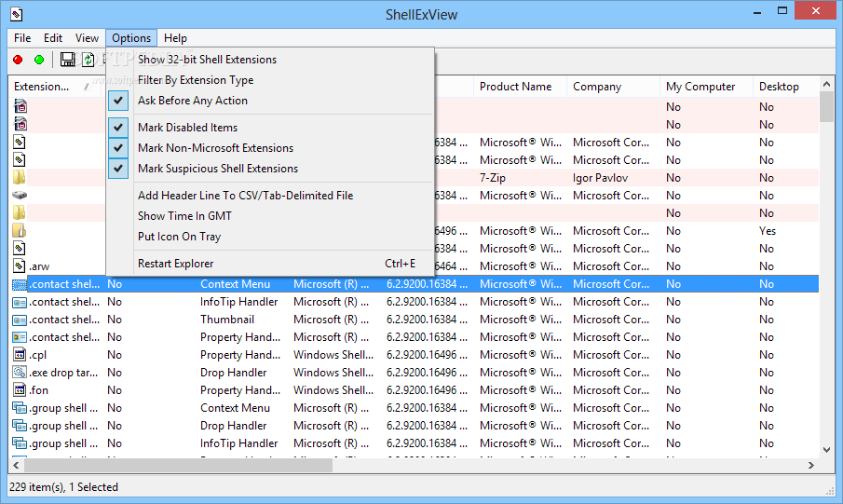The width and height of the screenshot is (843, 504).
Task: Click the vertical scrollbar up arrow
Action: 827,84
